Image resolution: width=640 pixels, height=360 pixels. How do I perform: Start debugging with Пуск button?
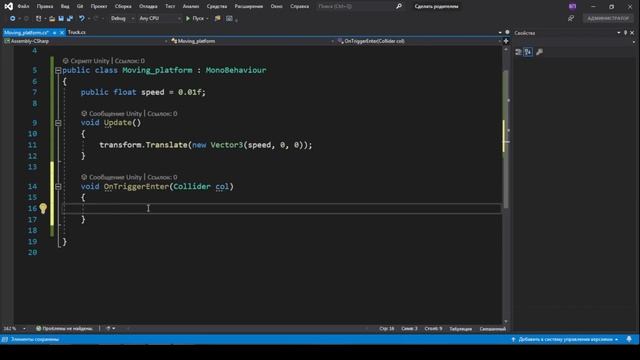click(x=195, y=18)
